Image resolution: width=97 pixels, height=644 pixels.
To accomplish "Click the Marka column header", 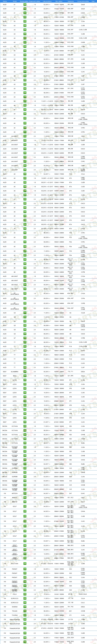I will click(x=5, y=1).
